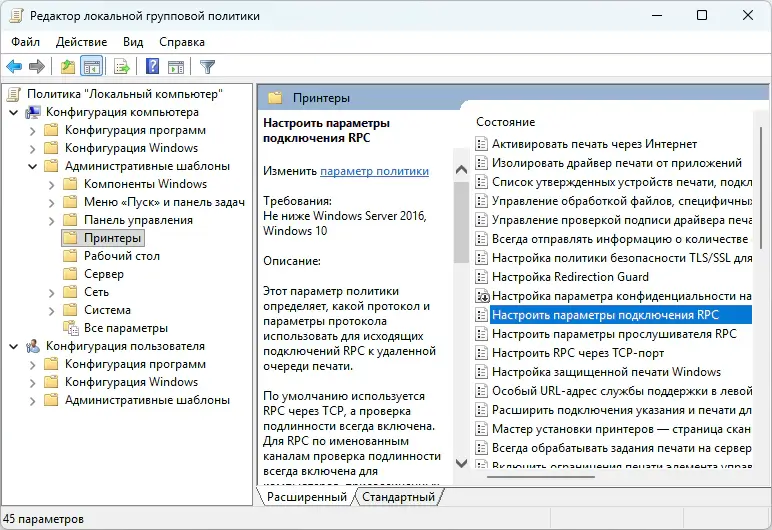Click the Export list toolbar icon
The image size is (772, 530).
tap(122, 66)
